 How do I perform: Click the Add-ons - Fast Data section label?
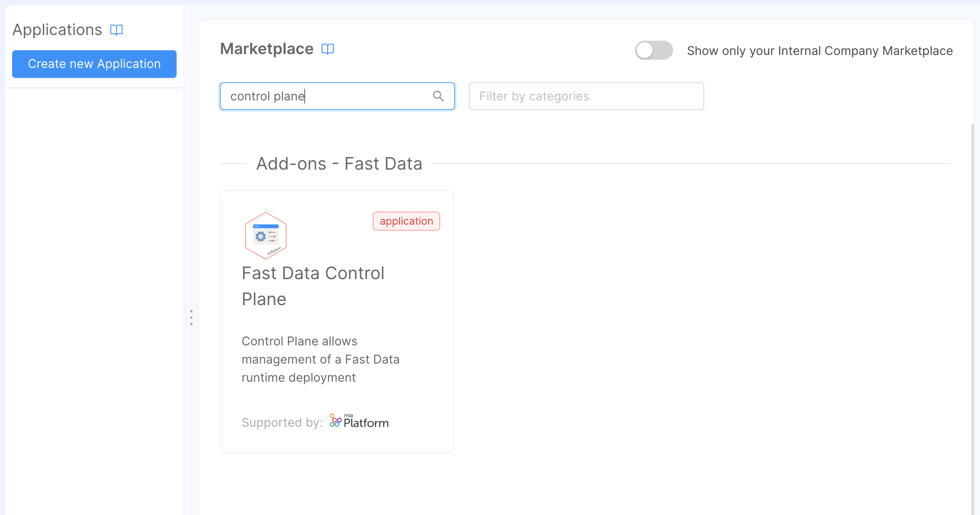click(339, 164)
